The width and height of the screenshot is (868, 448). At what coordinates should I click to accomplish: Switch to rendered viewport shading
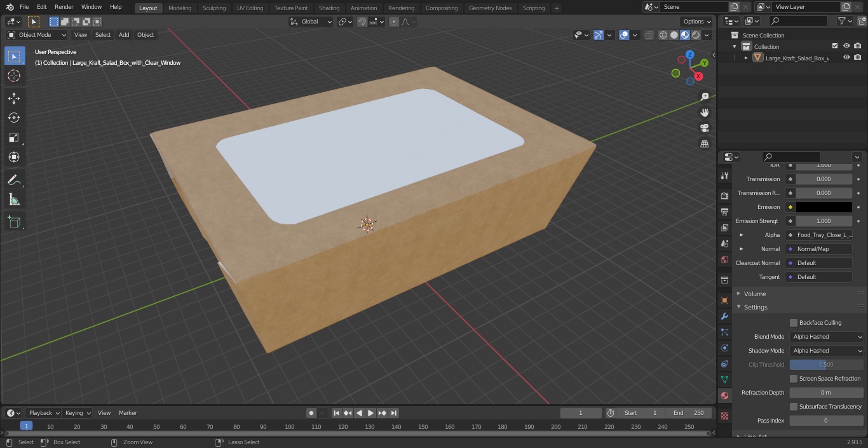tap(696, 35)
